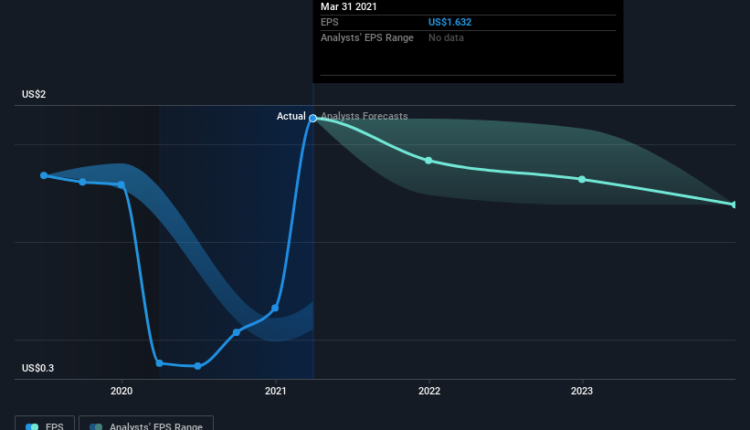Click the EPS data point at 2021 gridline

[x=275, y=308]
